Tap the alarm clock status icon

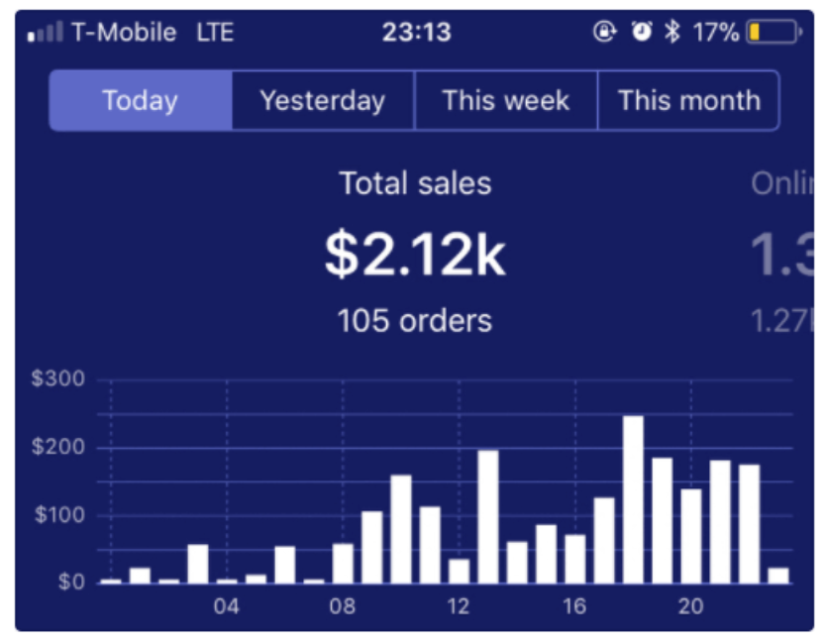pos(642,33)
